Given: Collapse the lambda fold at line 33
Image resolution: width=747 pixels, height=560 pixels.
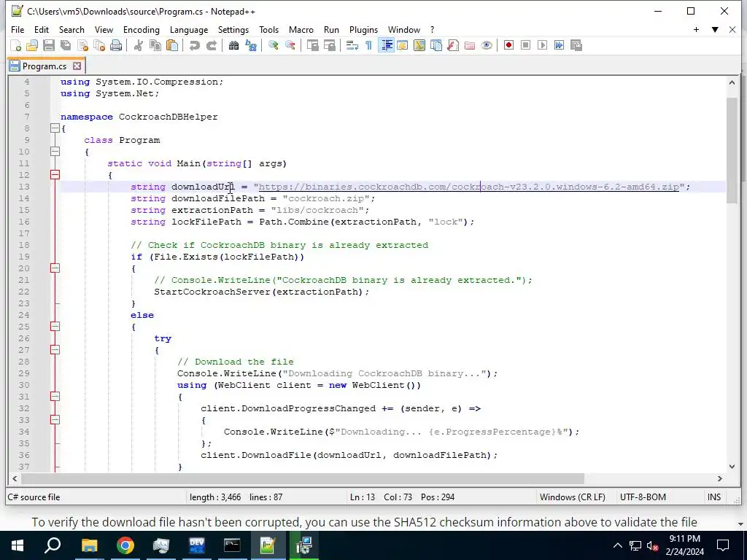Looking at the screenshot, I should [x=55, y=420].
